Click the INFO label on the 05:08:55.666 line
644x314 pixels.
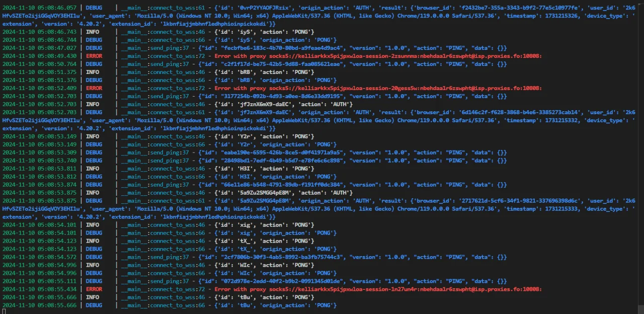click(93, 297)
